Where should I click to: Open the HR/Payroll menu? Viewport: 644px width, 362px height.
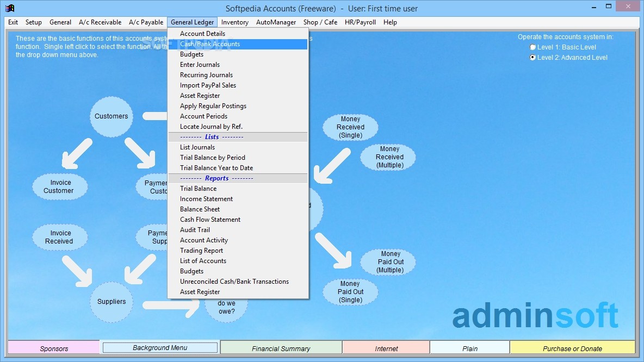(x=360, y=22)
